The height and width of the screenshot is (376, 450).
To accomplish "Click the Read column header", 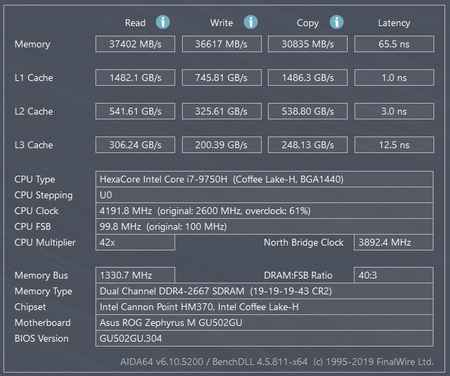I will tap(135, 23).
